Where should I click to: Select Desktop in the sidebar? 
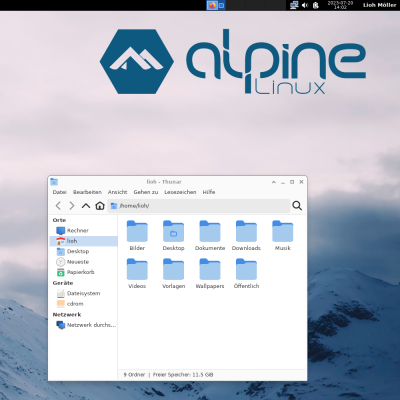tap(84, 251)
